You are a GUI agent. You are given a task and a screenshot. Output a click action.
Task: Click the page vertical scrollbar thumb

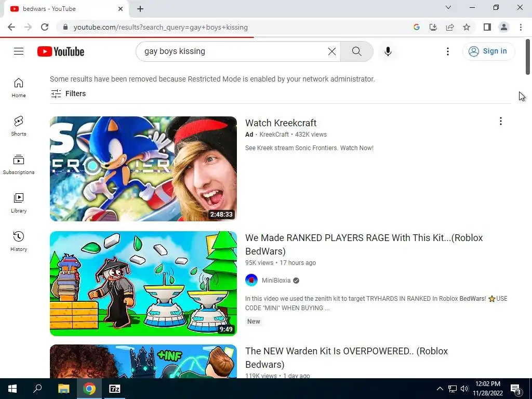[528, 57]
